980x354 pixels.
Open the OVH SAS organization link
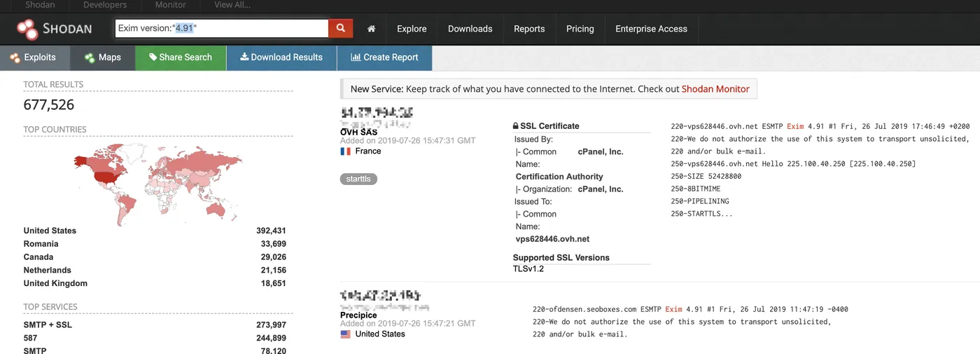tap(358, 132)
